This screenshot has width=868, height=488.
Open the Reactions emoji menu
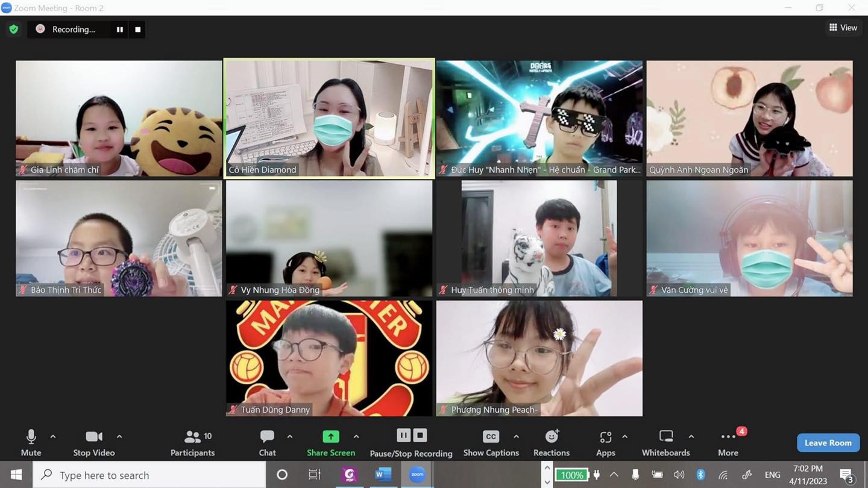coord(551,437)
